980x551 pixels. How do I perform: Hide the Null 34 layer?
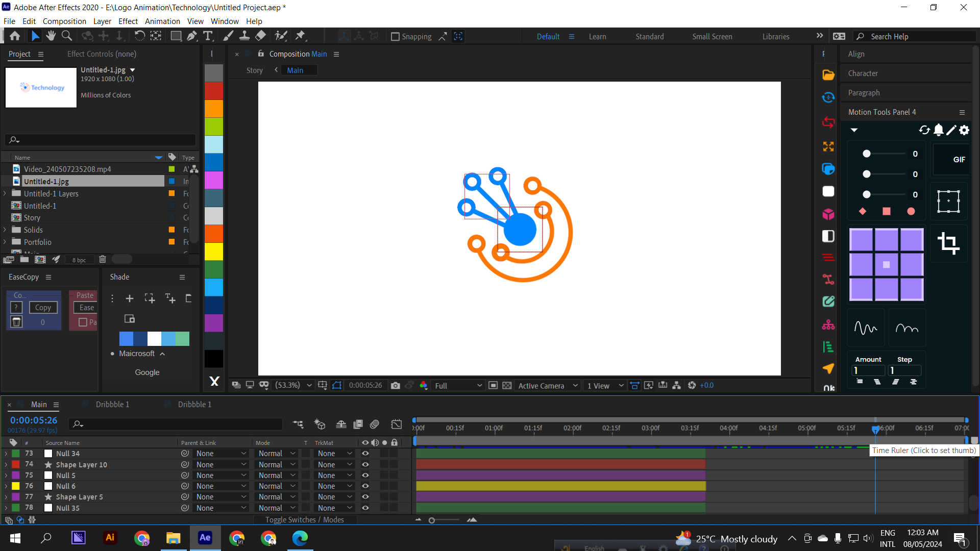pos(365,453)
